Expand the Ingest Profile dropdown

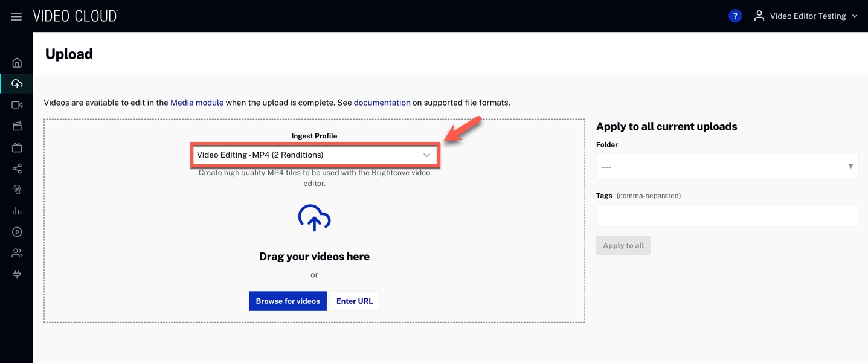314,155
